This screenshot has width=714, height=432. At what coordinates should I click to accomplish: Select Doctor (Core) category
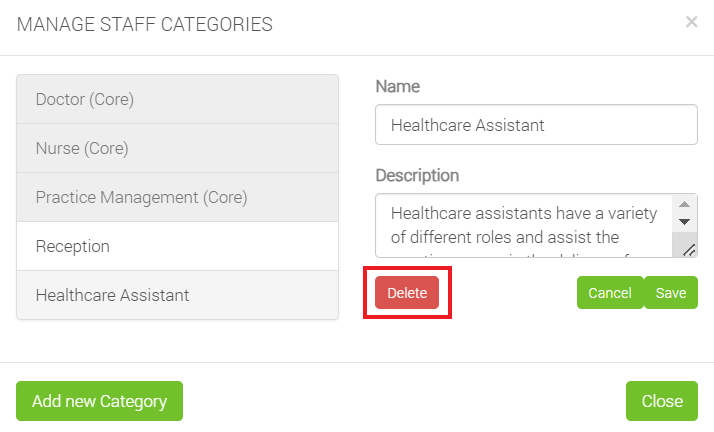(177, 99)
